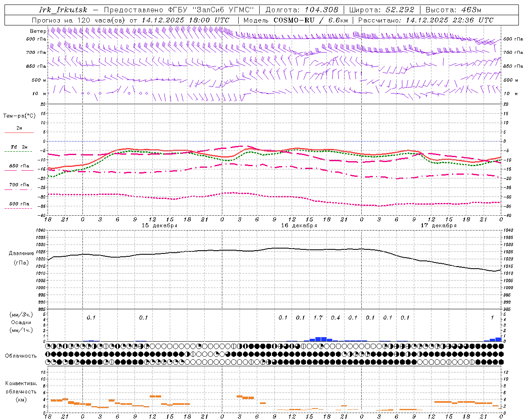
Task: Select the longitude value "Долгота: 104.308"
Action: 302,10
